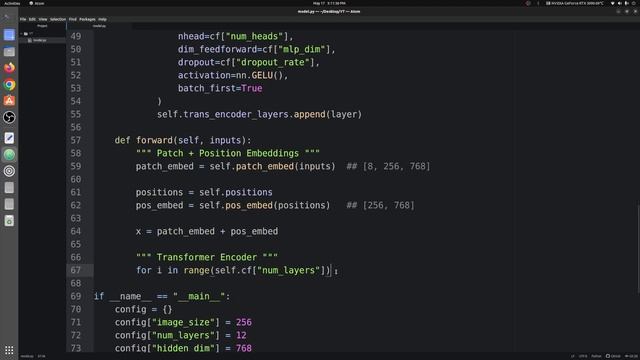This screenshot has height=360, width=640.
Task: Click line number 57 in the gutter
Action: tap(76, 140)
